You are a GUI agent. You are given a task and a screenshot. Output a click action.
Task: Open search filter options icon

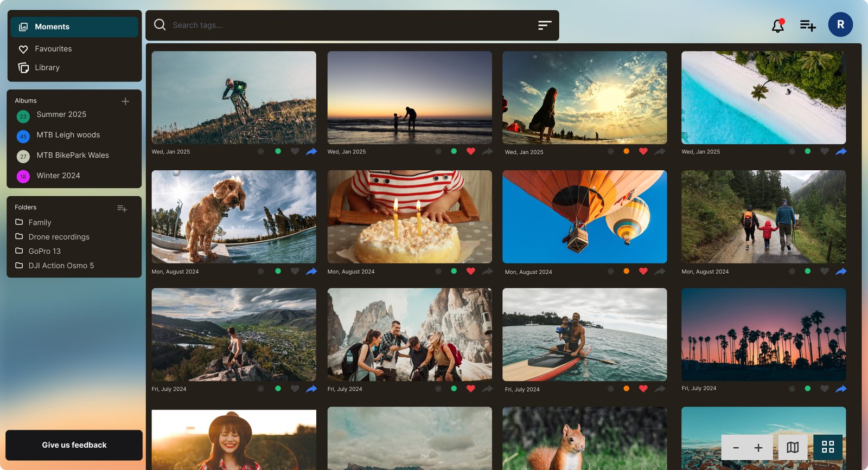click(x=545, y=25)
